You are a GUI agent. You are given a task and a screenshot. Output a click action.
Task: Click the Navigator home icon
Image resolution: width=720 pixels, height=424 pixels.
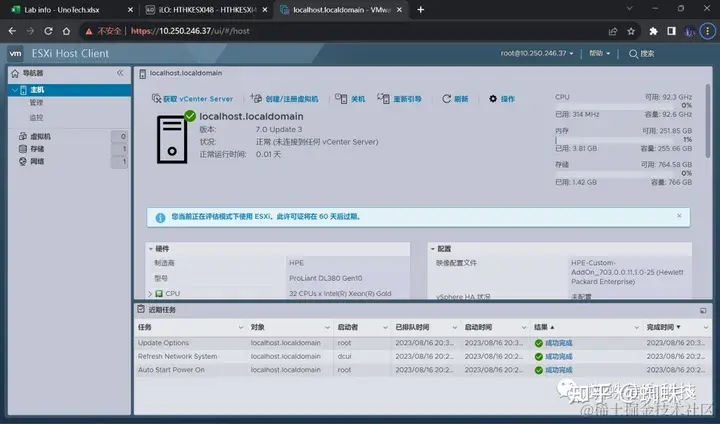(x=15, y=73)
